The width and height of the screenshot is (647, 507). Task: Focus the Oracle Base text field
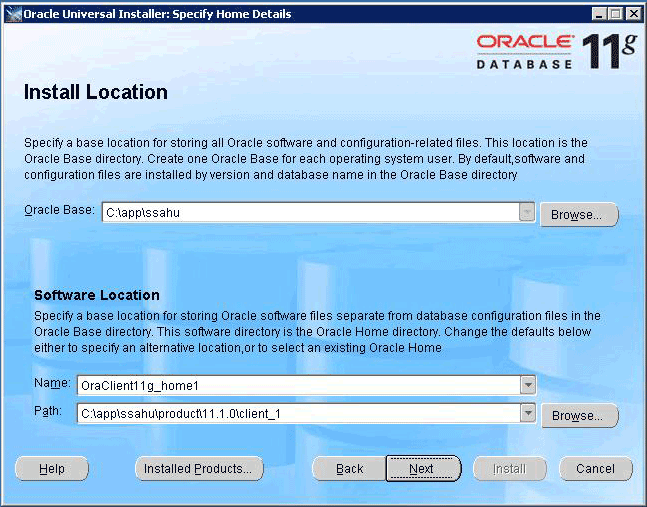310,212
